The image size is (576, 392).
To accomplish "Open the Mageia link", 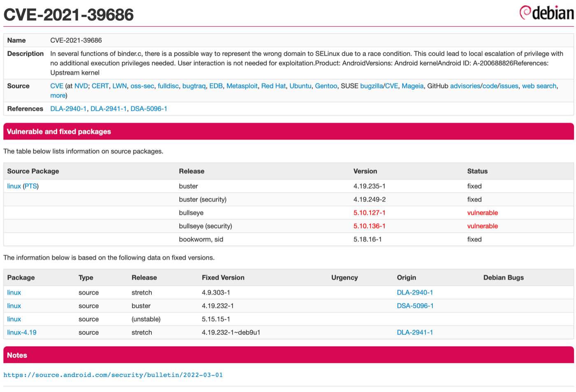I will (x=412, y=86).
